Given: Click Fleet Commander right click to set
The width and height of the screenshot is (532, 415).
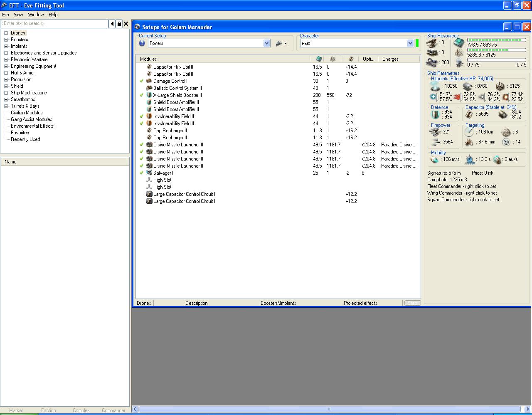Looking at the screenshot, I should (461, 186).
